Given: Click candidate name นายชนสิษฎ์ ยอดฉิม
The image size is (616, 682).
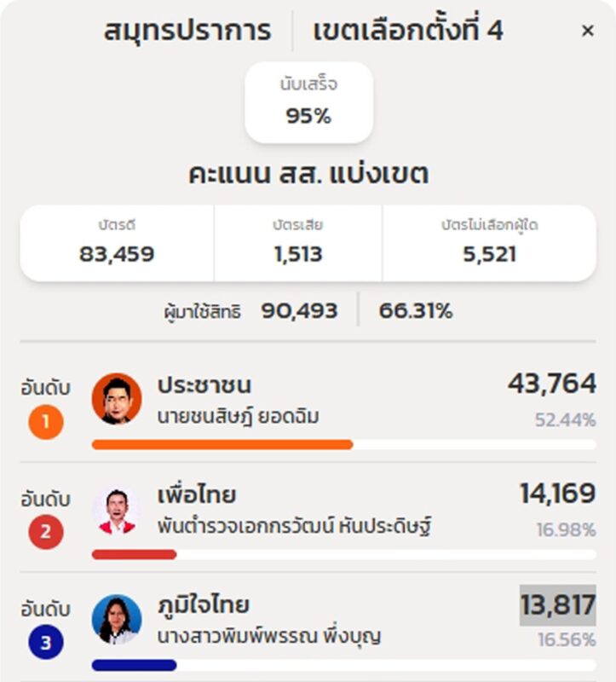Looking at the screenshot, I should click(239, 417).
